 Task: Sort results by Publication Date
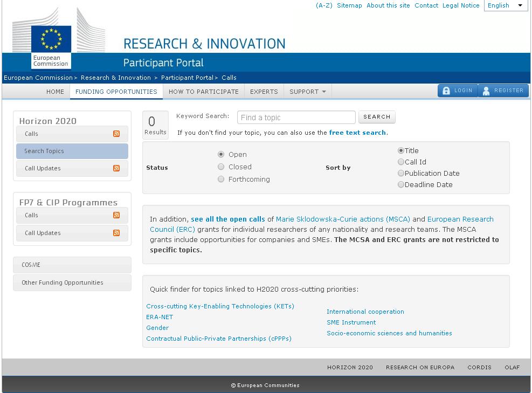[x=400, y=173]
